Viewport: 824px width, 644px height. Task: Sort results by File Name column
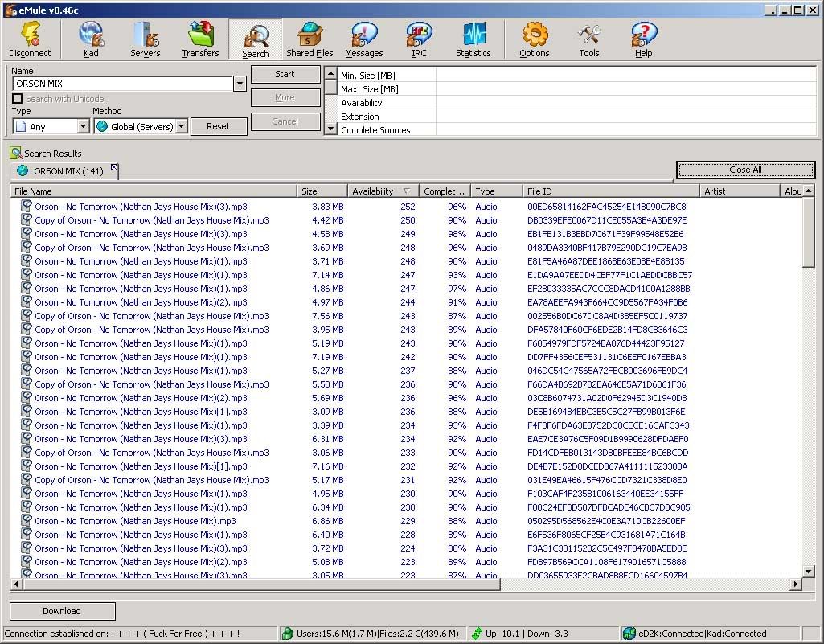[154, 191]
